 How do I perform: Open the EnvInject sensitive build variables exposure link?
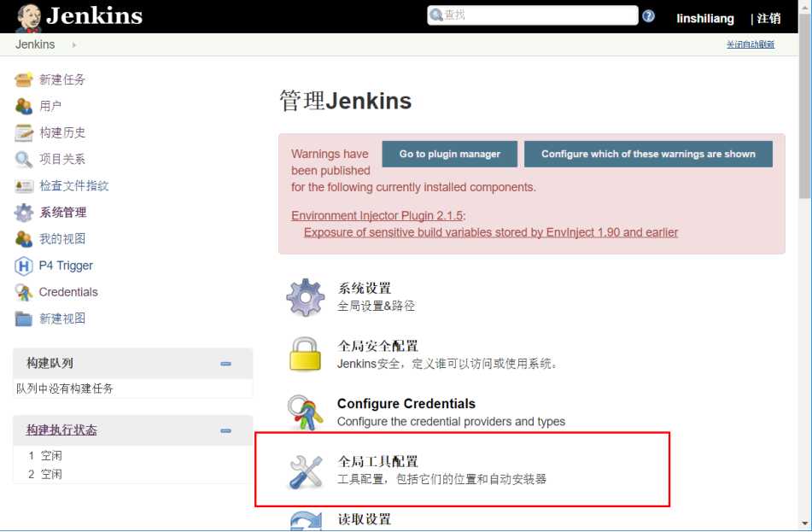click(491, 232)
